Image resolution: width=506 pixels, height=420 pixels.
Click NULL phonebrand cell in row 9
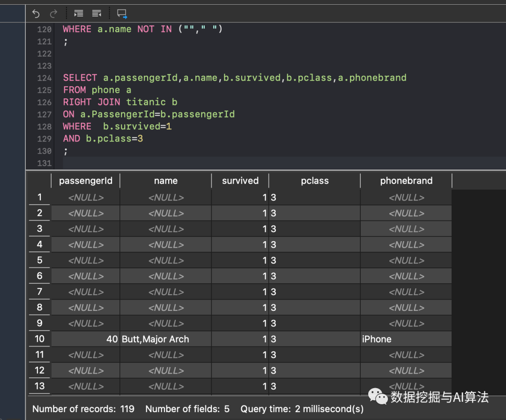(x=406, y=323)
